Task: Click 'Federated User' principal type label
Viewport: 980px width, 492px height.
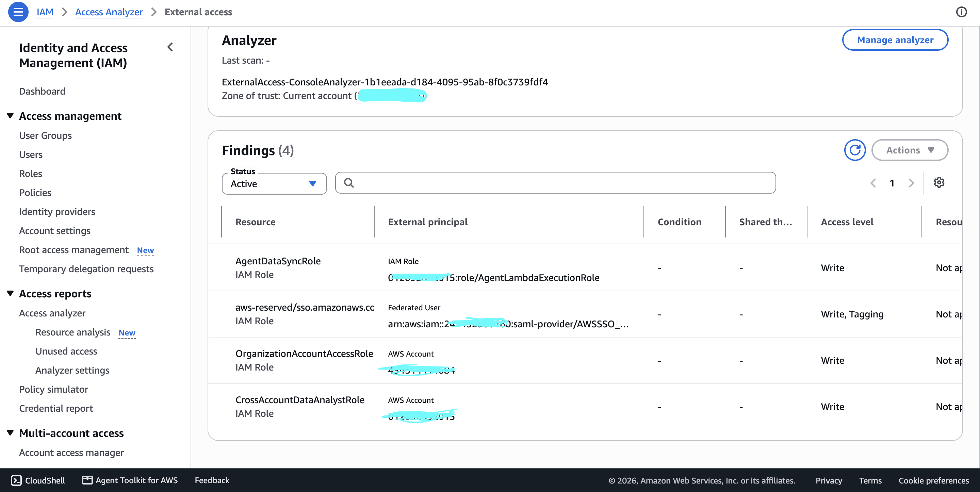Action: click(414, 308)
